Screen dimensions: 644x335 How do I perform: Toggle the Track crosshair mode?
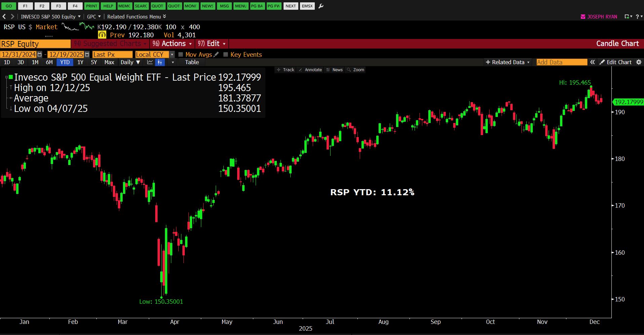[x=286, y=70]
